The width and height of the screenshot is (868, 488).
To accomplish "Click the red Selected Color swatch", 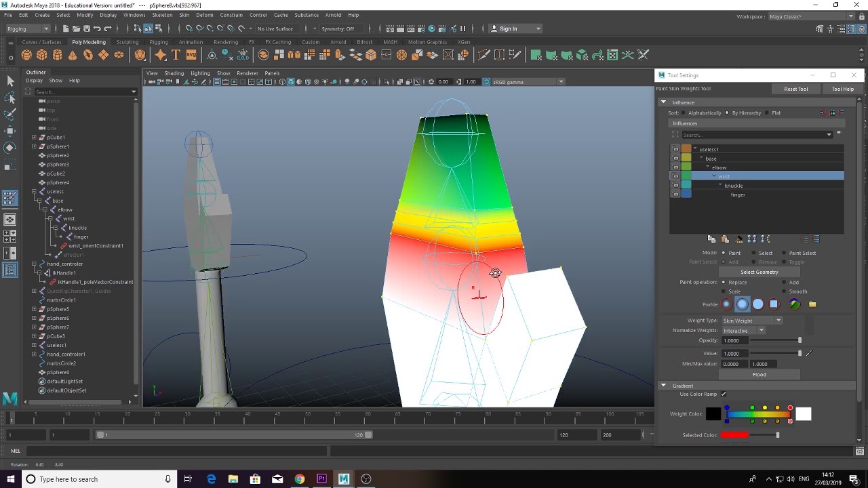I will 734,435.
